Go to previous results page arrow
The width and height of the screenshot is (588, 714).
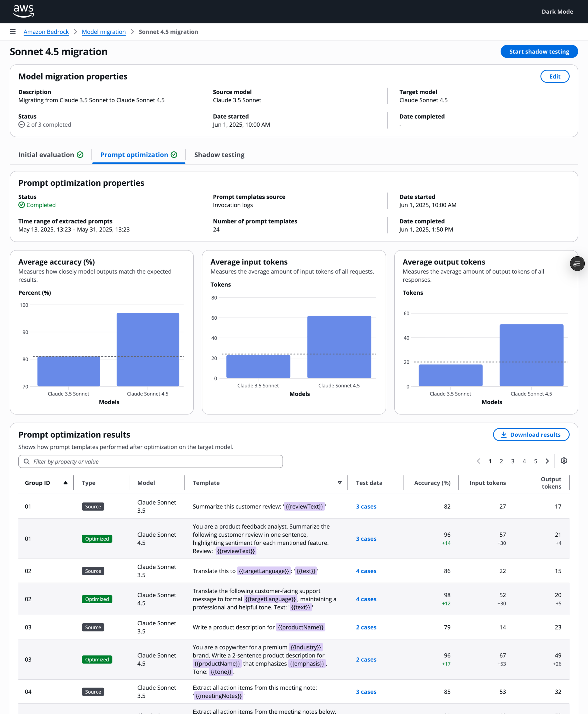click(478, 461)
